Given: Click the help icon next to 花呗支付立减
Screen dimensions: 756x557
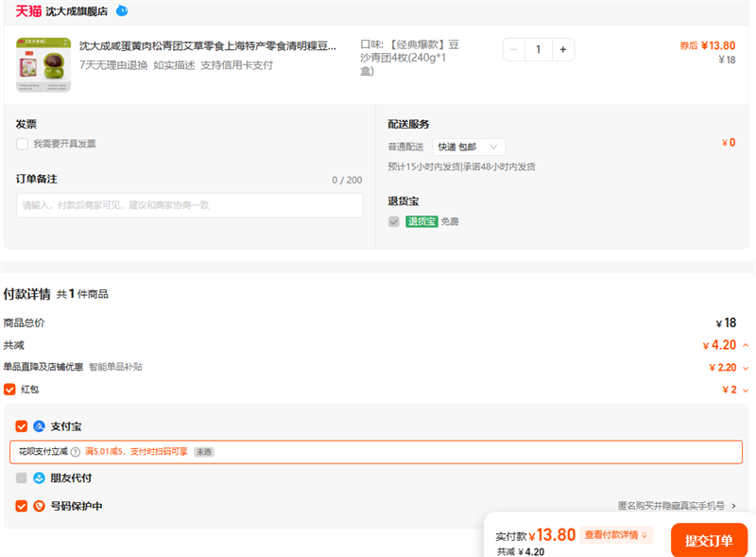Looking at the screenshot, I should point(76,452).
